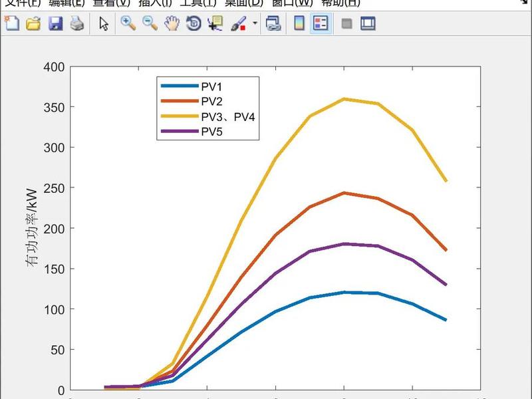Toggle the Insert Legend button

pyautogui.click(x=321, y=23)
